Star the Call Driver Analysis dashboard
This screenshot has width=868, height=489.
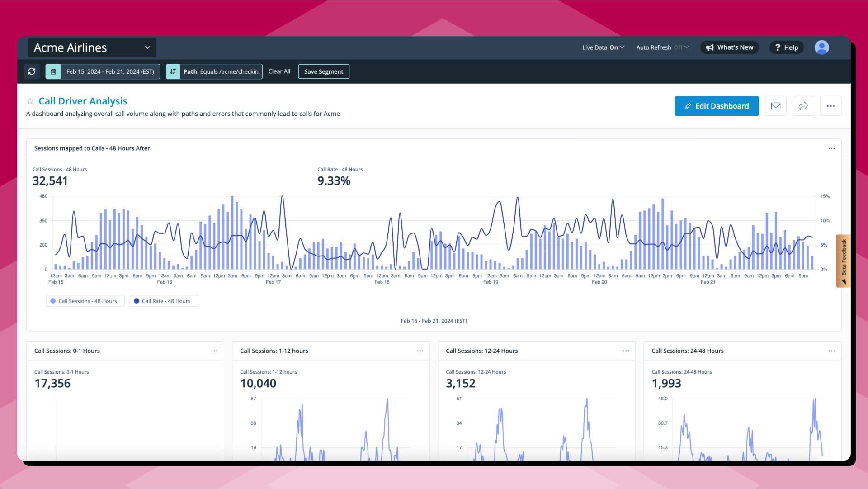(30, 101)
